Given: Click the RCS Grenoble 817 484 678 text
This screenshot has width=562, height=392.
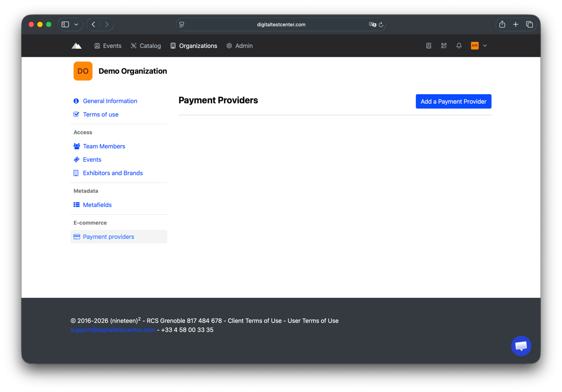Looking at the screenshot, I should click(184, 321).
